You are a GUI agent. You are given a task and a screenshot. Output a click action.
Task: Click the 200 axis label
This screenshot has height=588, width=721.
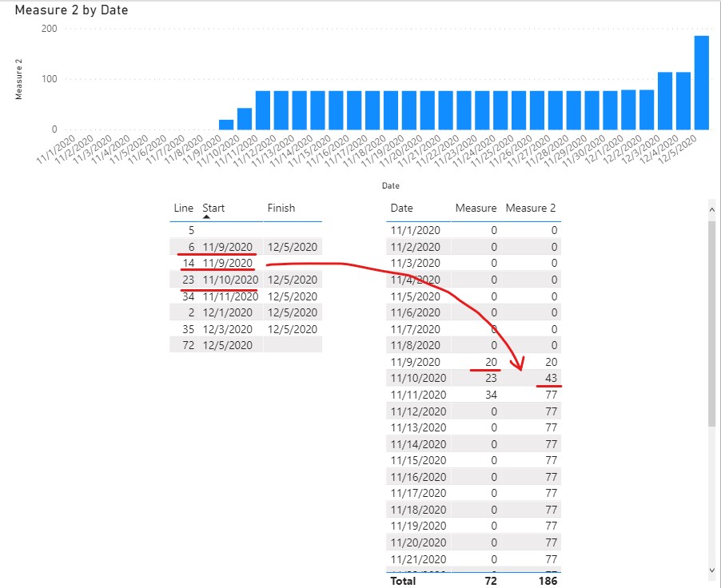(x=50, y=29)
